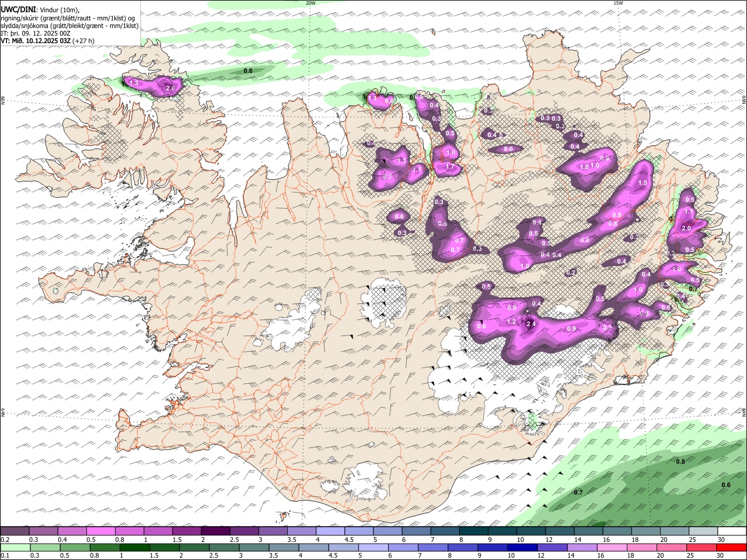Select the light pink 16 rain legend swatch

tap(612, 548)
